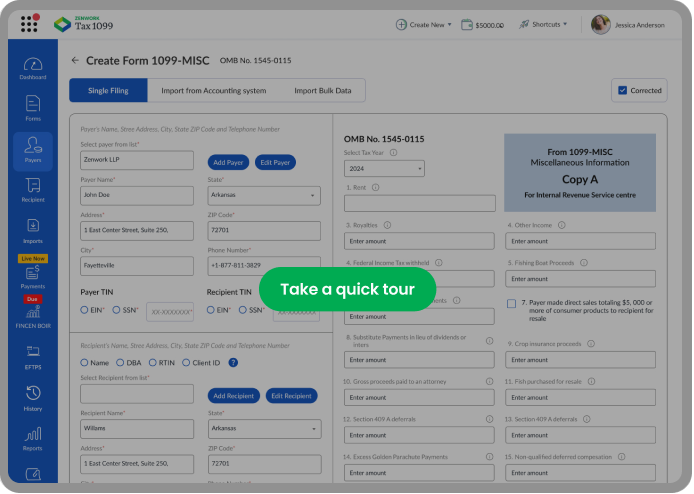
Task: Click the Add Payer button
Action: pos(229,162)
